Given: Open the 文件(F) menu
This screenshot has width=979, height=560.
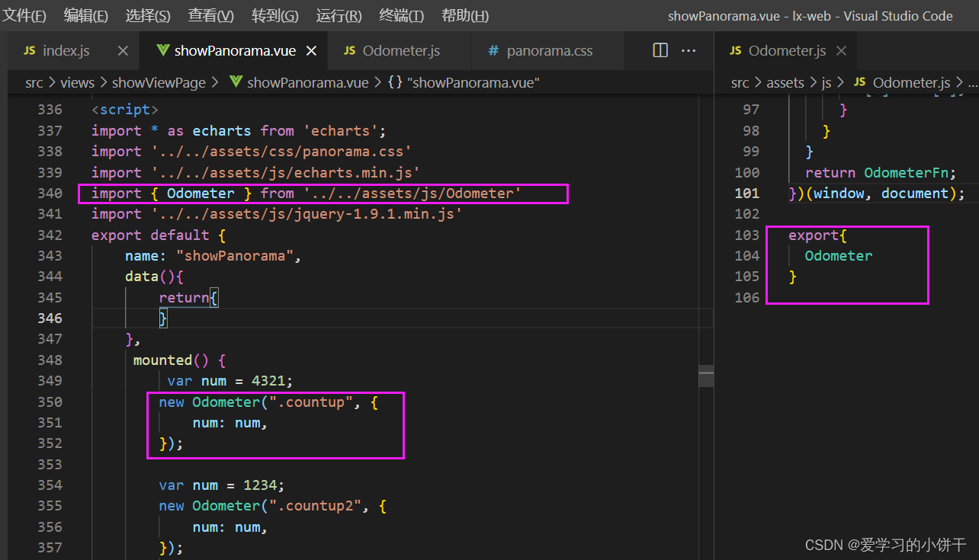Looking at the screenshot, I should click(24, 15).
